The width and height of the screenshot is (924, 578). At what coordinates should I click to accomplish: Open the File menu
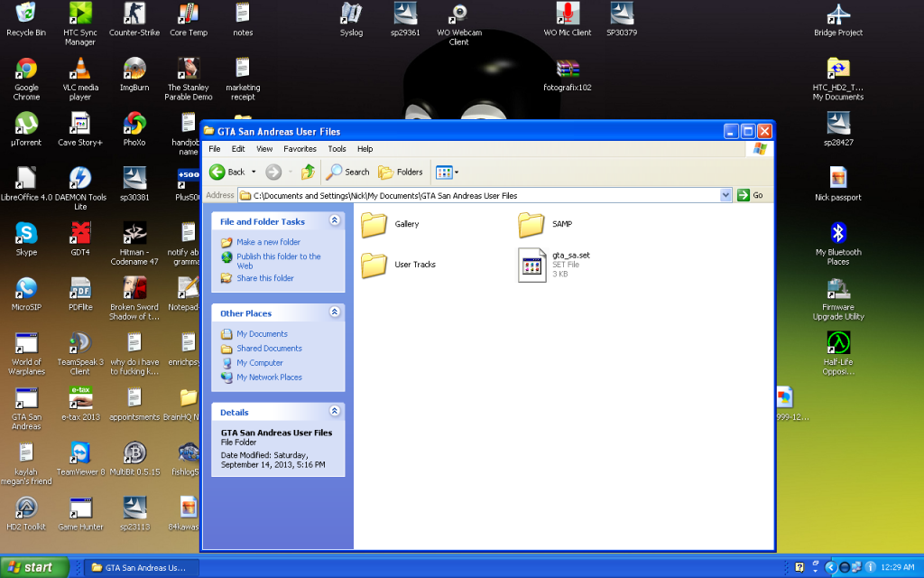(215, 149)
